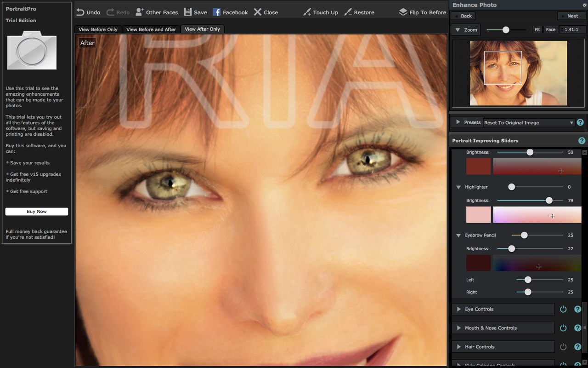Click Highlighter amount slider handle
Viewport: 588px width, 368px height.
click(511, 187)
